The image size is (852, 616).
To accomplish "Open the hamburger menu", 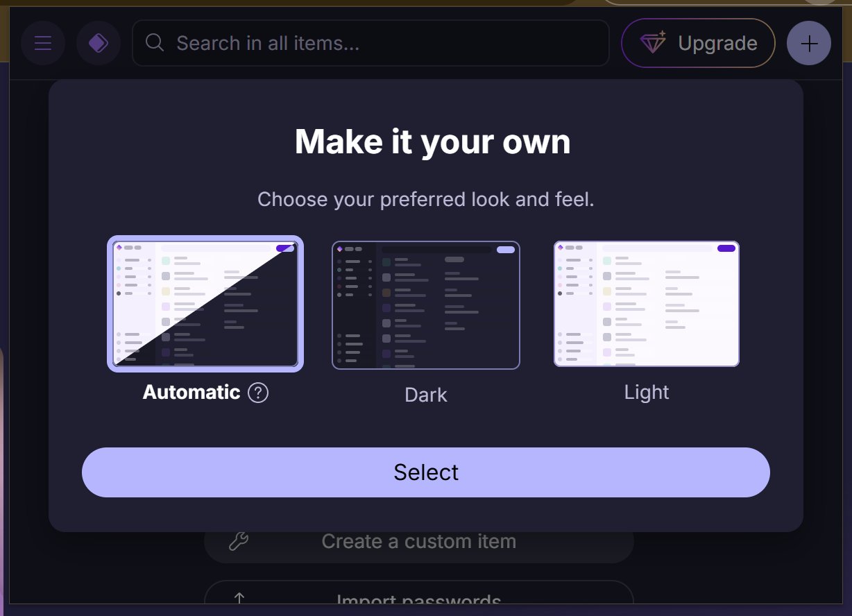I will 43,44.
